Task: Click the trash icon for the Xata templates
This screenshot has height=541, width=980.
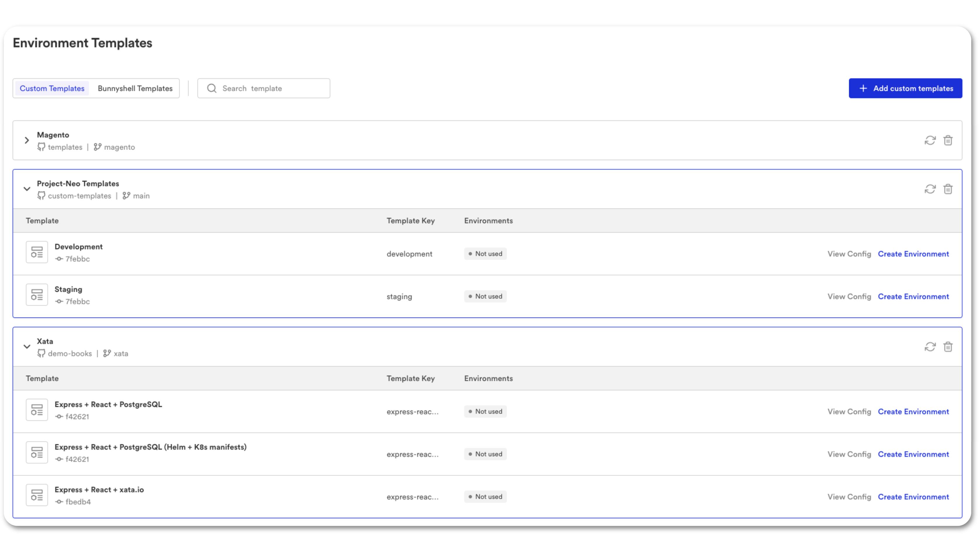Action: click(948, 346)
